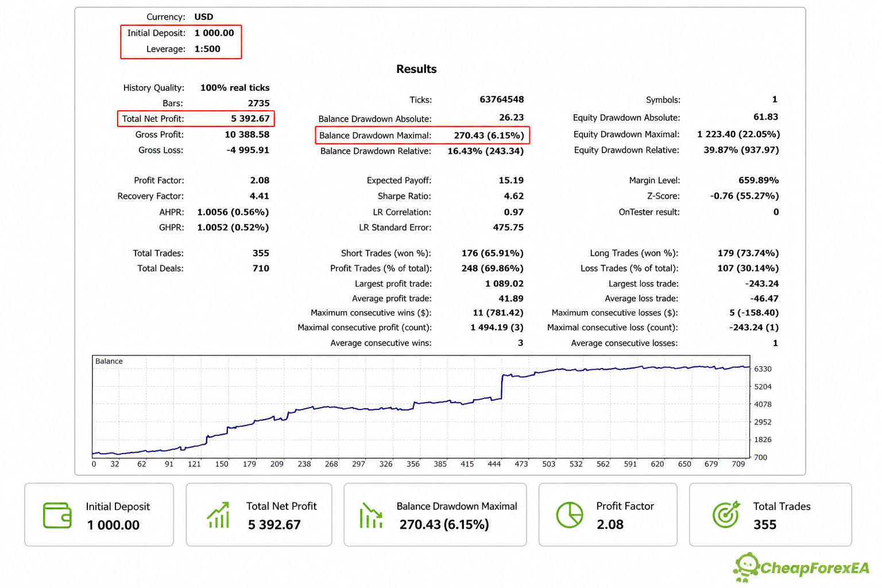882x588 pixels.
Task: Select the Symbols value 1
Action: 775,99
